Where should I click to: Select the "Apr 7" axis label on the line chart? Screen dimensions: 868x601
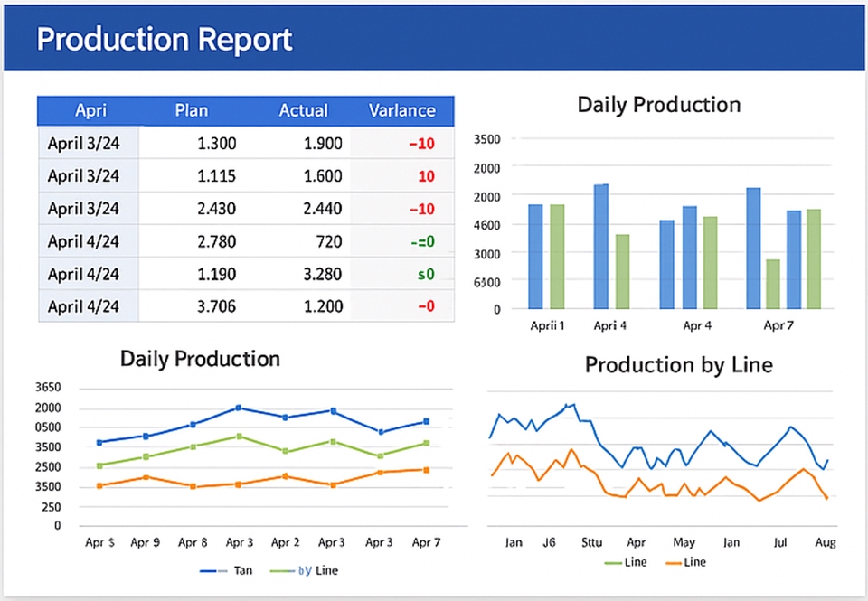tap(426, 542)
